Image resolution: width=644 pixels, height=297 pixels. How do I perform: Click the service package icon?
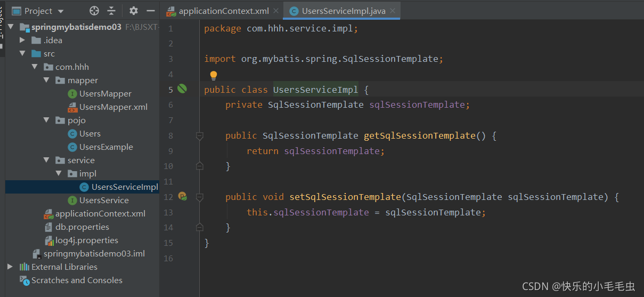(60, 160)
